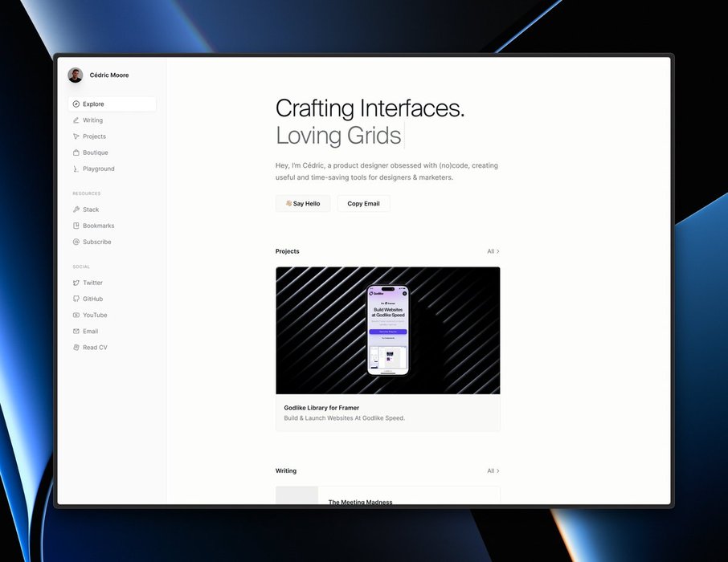The height and width of the screenshot is (562, 728).
Task: Click the GitHub icon in sidebar
Action: tap(76, 299)
